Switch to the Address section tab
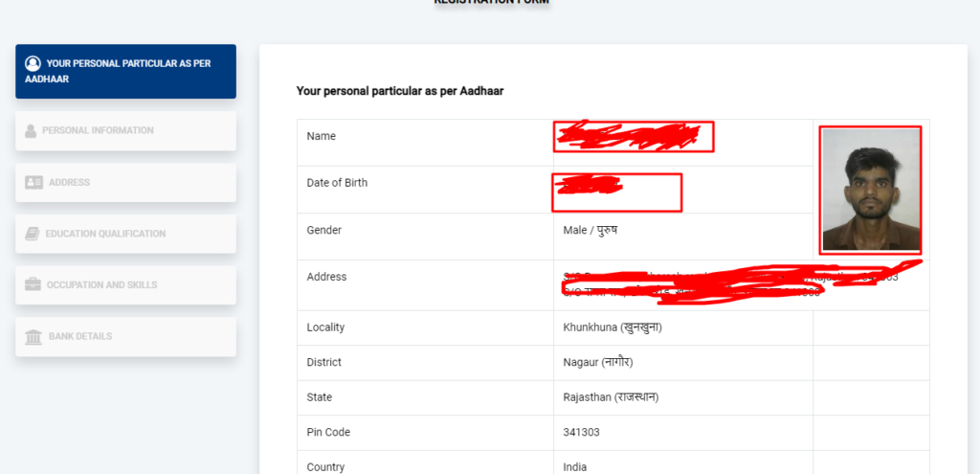 point(125,183)
